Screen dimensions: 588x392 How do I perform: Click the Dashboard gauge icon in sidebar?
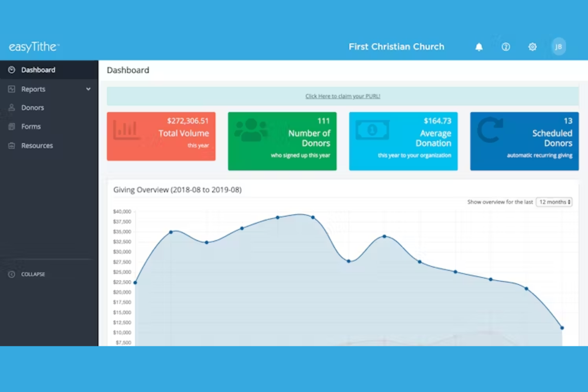click(12, 70)
